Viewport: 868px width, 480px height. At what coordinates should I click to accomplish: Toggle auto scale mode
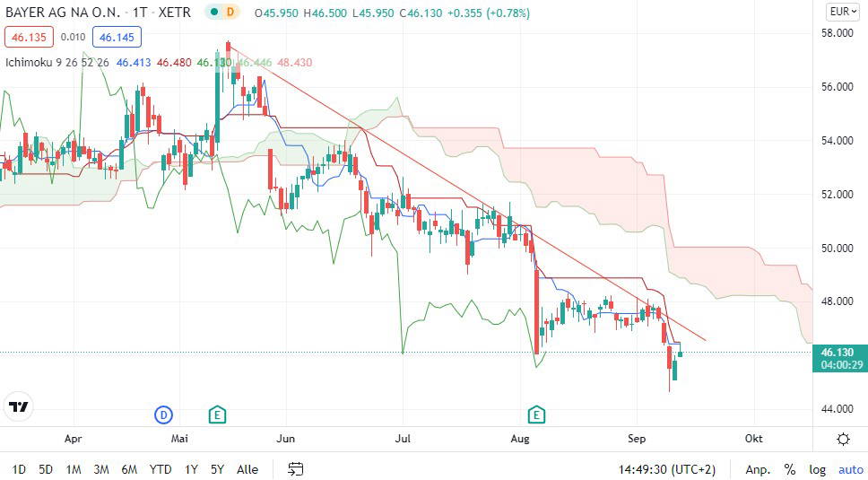[850, 469]
